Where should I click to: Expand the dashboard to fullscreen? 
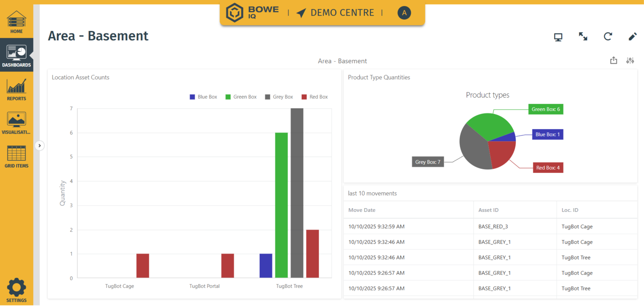tap(583, 36)
